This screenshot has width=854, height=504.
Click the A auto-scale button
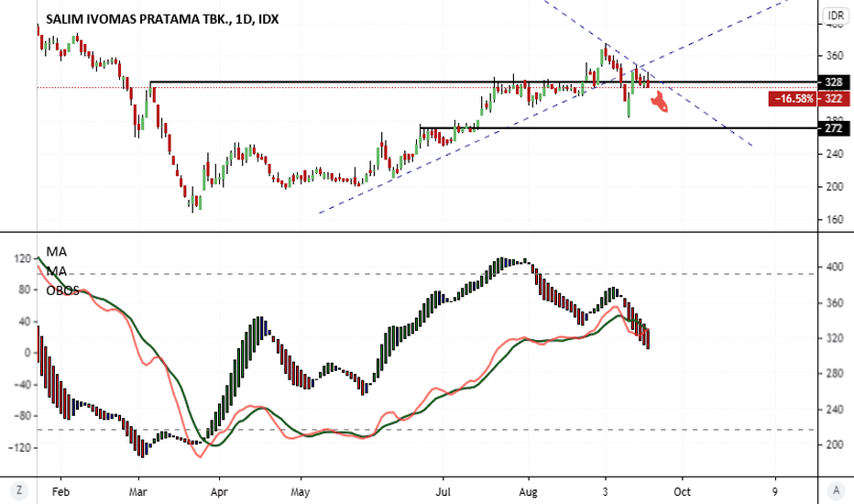pyautogui.click(x=836, y=491)
